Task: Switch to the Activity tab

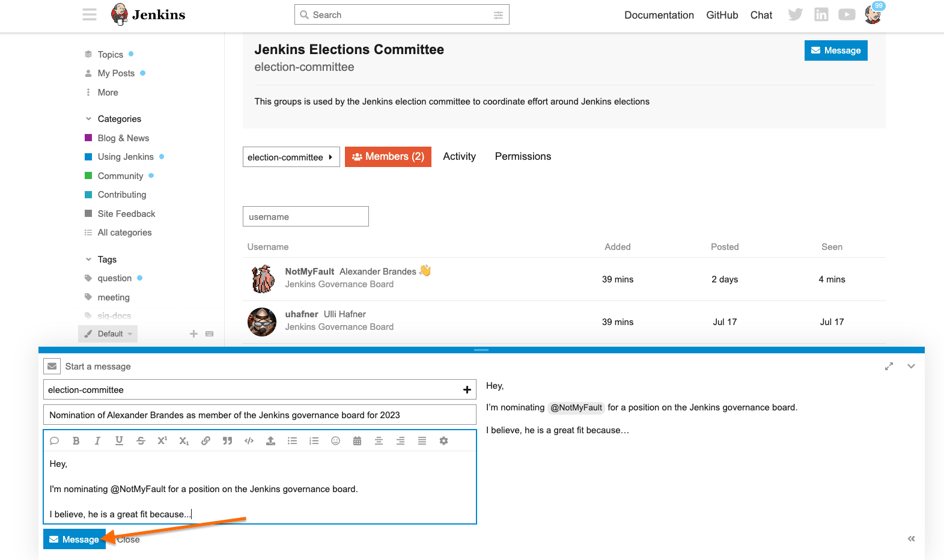Action: tap(459, 156)
